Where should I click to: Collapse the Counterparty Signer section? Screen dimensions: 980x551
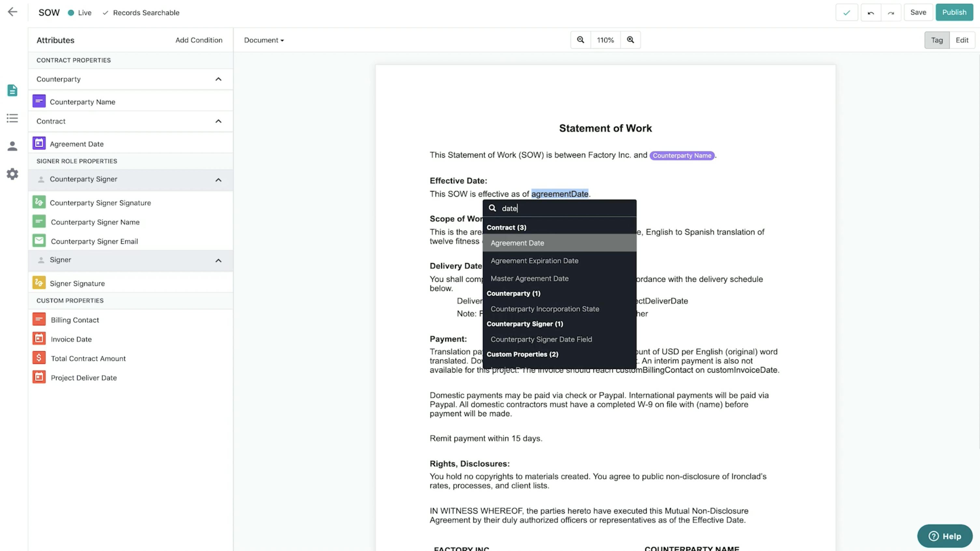218,180
